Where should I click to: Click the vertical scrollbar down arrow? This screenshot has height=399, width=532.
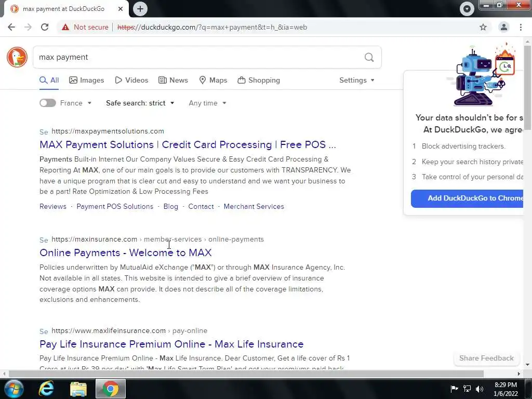pyautogui.click(x=527, y=365)
